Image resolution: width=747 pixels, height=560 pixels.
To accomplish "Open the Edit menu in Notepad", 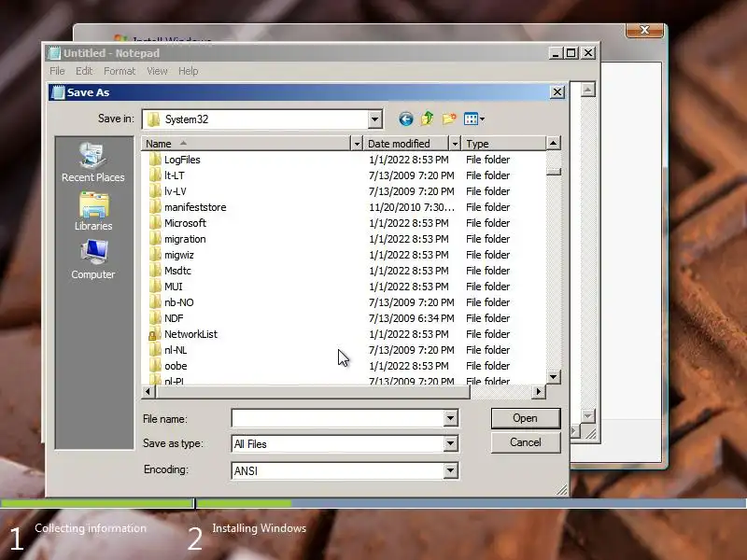I will 84,71.
